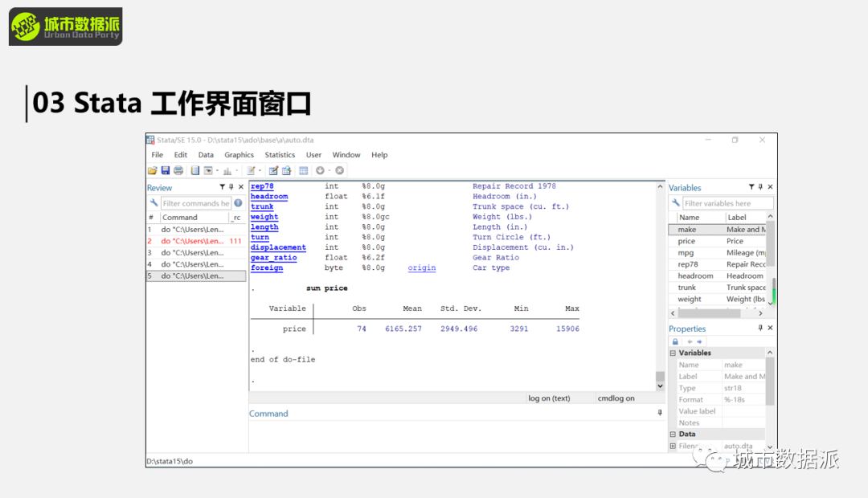Click in the Command input area
The image size is (868, 498).
(x=457, y=436)
